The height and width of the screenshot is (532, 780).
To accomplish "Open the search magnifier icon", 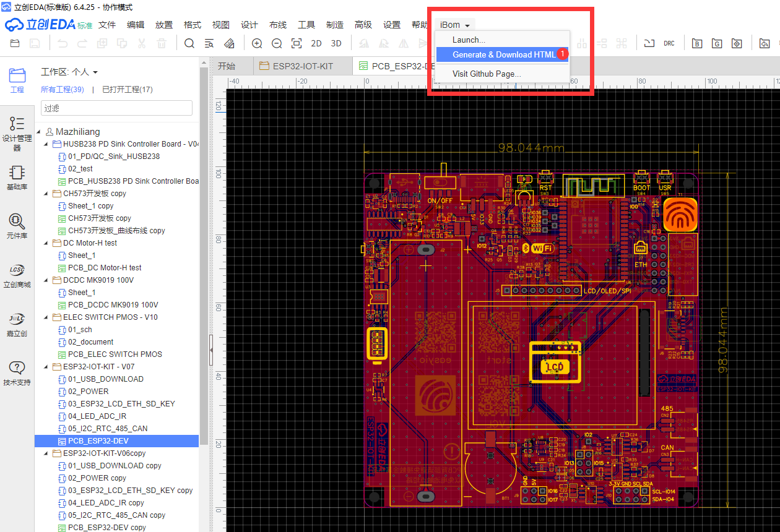I will pos(189,43).
